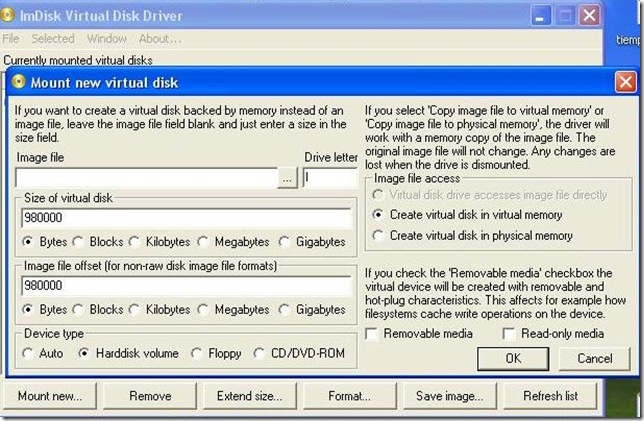Open the File menu in ImDisk window
Image resolution: width=644 pixels, height=421 pixels.
[x=11, y=39]
